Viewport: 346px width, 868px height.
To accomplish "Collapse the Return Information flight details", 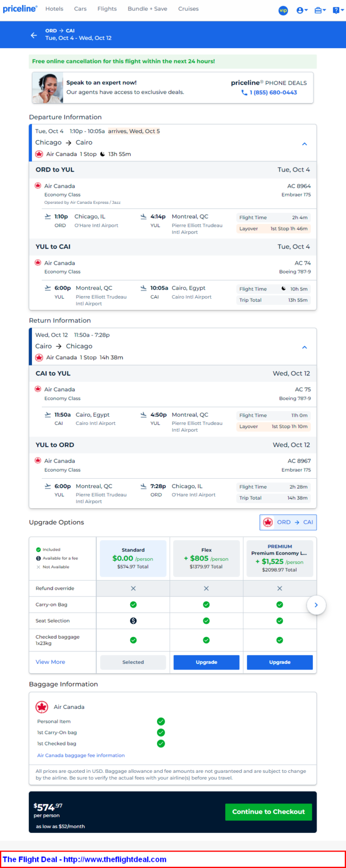I will point(304,347).
